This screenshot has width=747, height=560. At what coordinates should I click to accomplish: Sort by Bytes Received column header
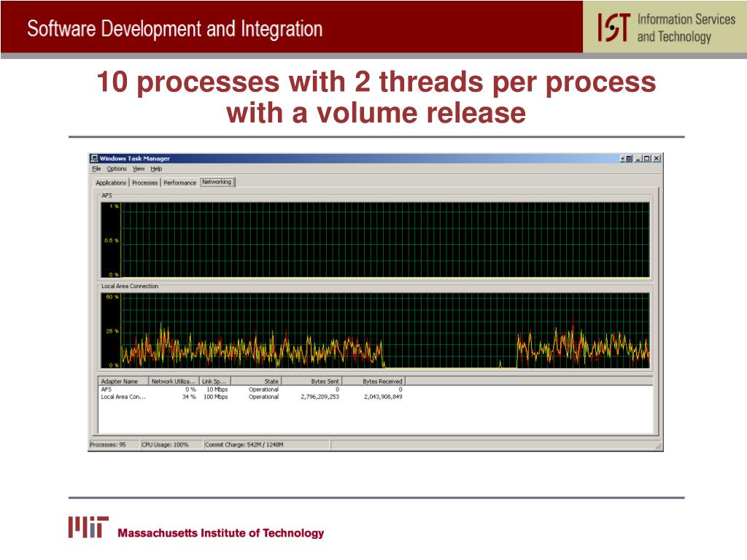(374, 381)
